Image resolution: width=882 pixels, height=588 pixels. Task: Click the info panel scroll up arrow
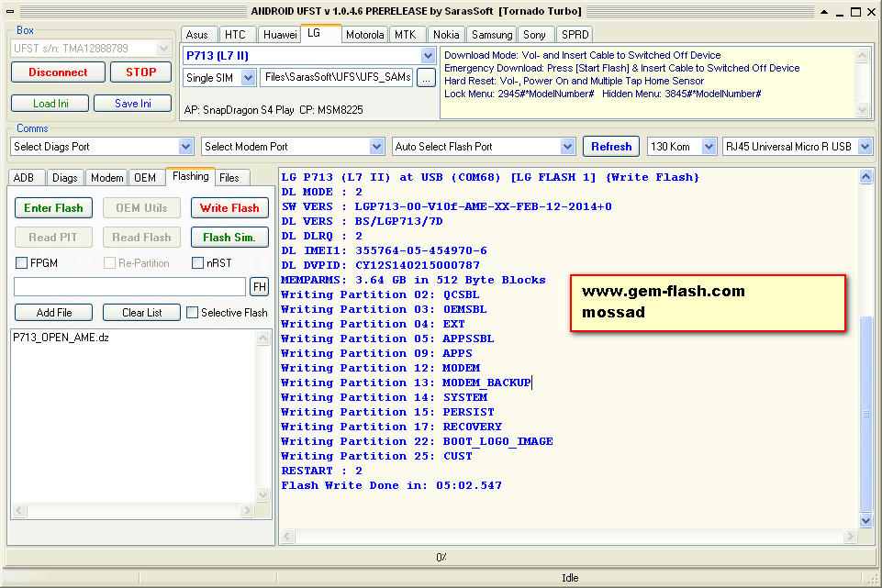[862, 55]
